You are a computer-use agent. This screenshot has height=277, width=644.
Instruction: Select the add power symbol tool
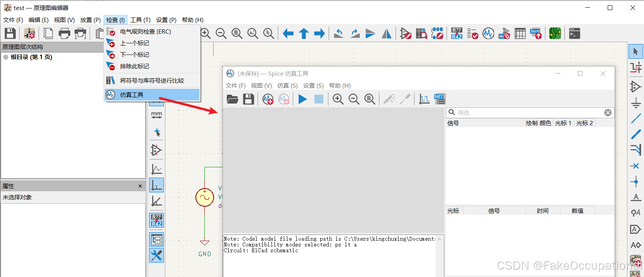[636, 103]
